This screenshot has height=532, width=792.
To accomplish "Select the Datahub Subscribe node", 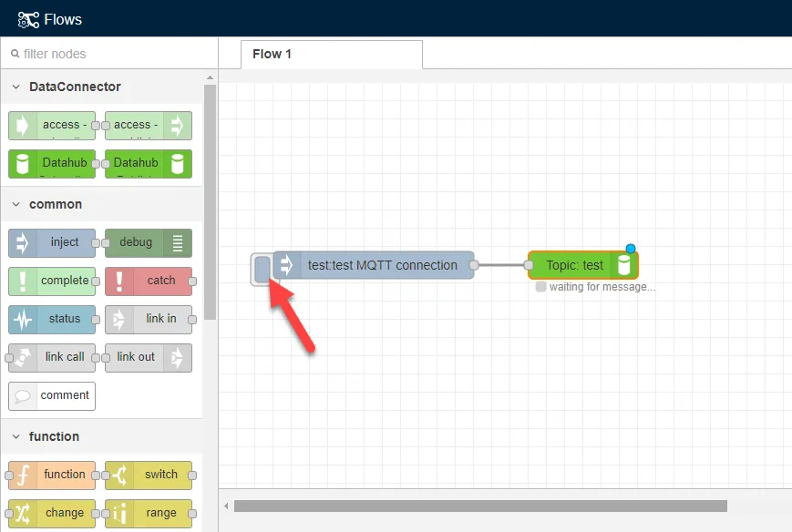I will click(x=52, y=164).
